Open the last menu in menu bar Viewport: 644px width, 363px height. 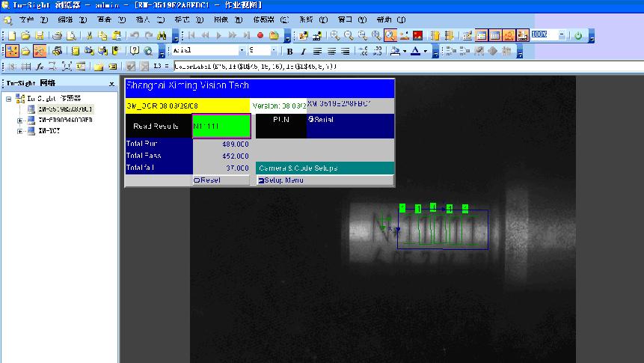pos(384,19)
